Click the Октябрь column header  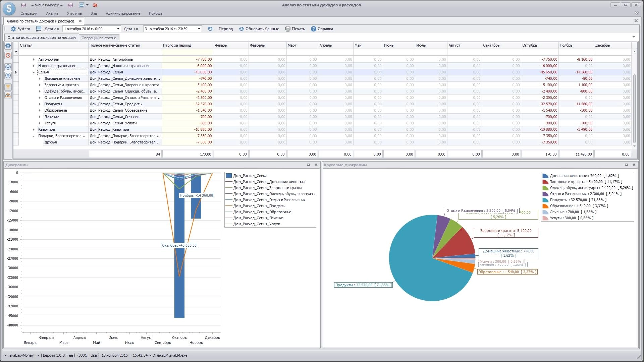pyautogui.click(x=540, y=45)
